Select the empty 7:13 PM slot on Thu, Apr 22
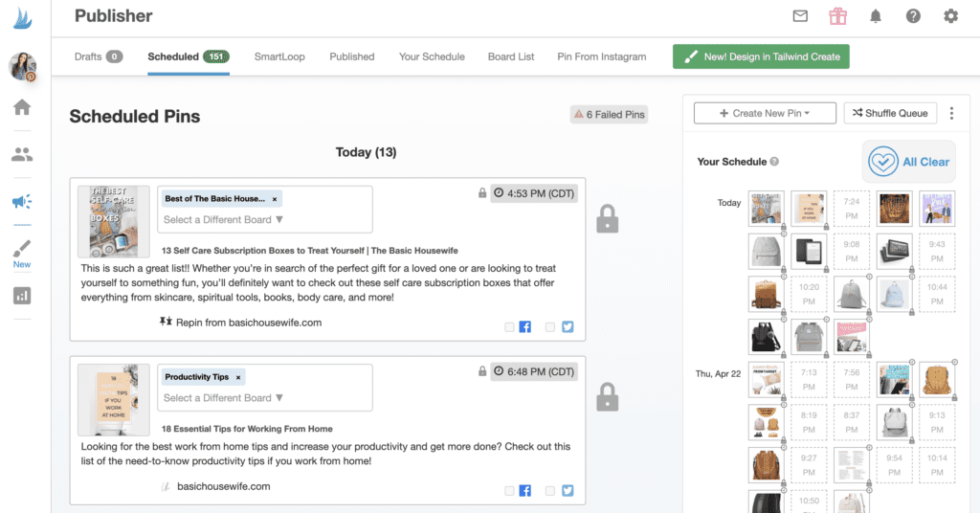The image size is (980, 513). pos(809,379)
